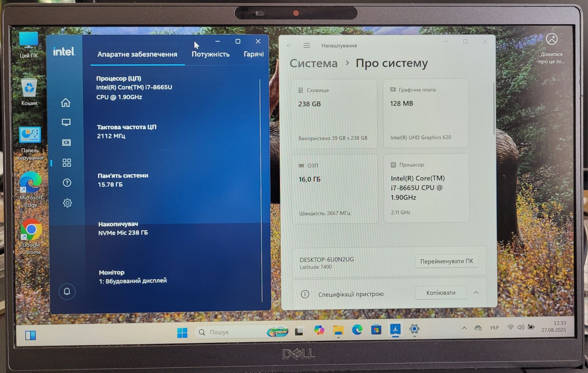Click 'Intel(R) UHD Graphics 620' text
This screenshot has height=373, width=588.
pyautogui.click(x=421, y=138)
